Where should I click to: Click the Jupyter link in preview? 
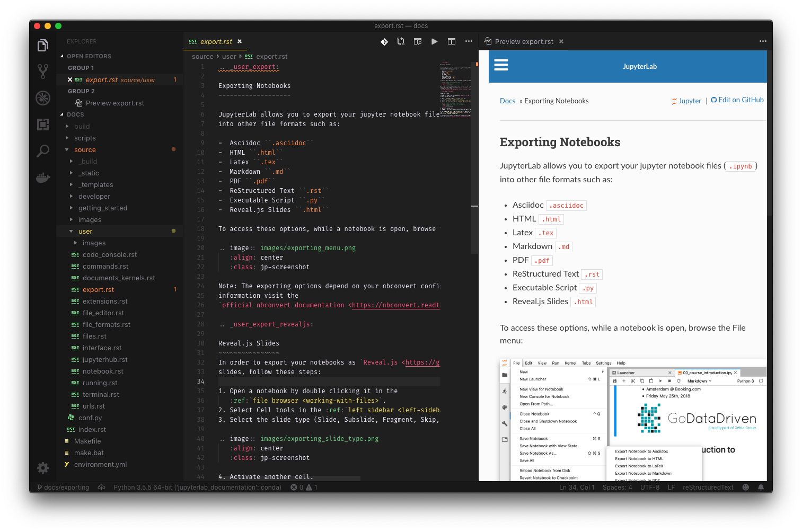coord(686,101)
